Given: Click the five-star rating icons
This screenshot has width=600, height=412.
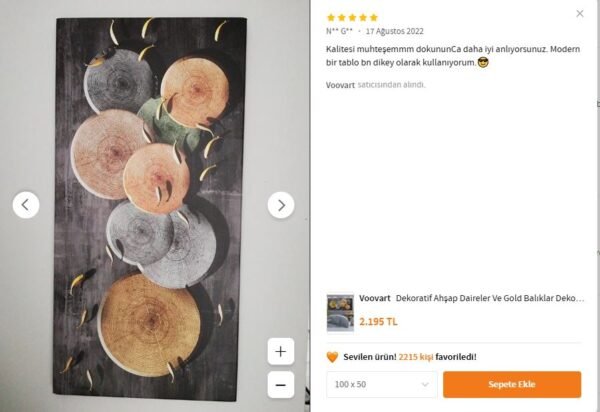Looking at the screenshot, I should click(x=352, y=17).
